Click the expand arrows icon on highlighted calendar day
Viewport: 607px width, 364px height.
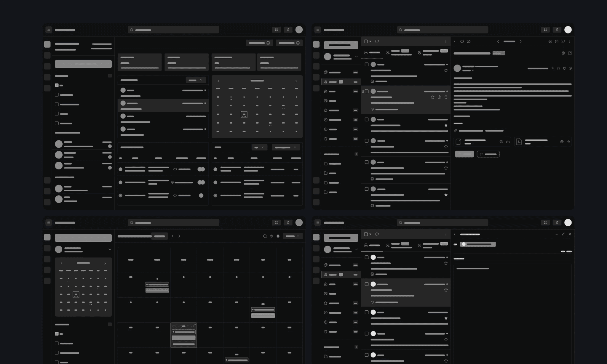tap(194, 325)
